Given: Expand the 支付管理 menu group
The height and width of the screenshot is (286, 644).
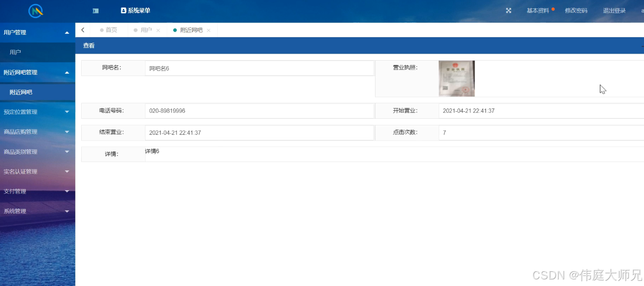Looking at the screenshot, I should point(38,191).
